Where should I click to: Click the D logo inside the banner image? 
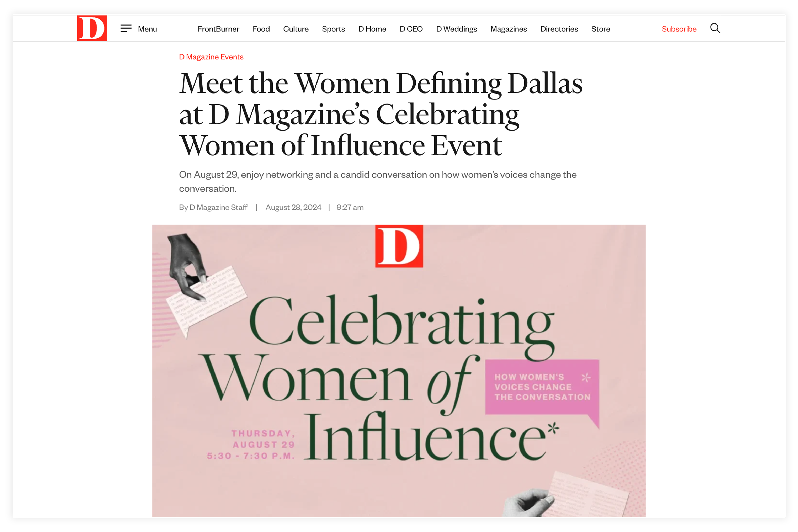pyautogui.click(x=399, y=246)
